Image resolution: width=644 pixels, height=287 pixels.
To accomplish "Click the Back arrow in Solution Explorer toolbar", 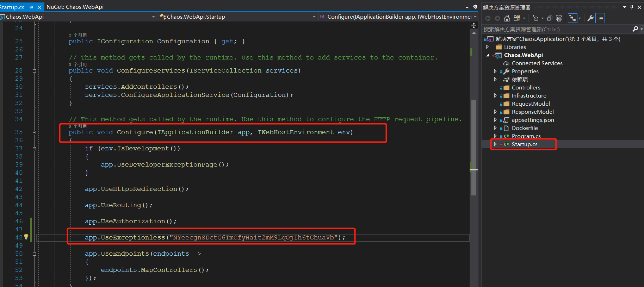I will click(x=488, y=18).
